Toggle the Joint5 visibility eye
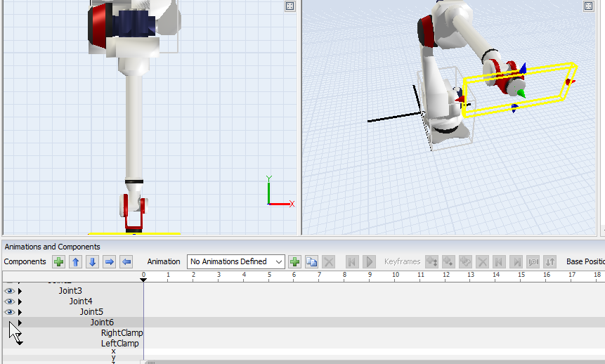 point(9,312)
